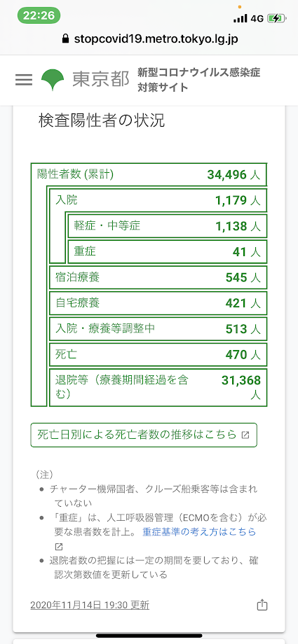Tap the green ginkgo Tokyo logo
The height and width of the screenshot is (644, 298).
click(53, 80)
